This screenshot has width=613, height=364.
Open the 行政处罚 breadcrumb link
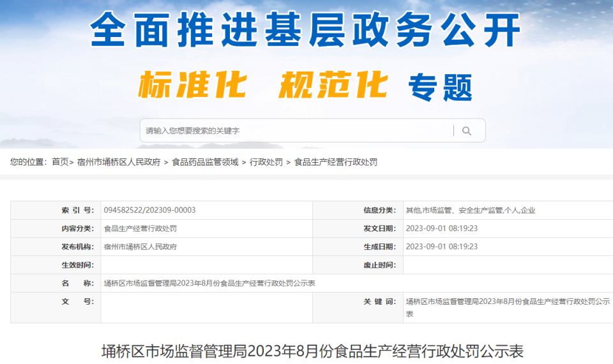pos(266,162)
